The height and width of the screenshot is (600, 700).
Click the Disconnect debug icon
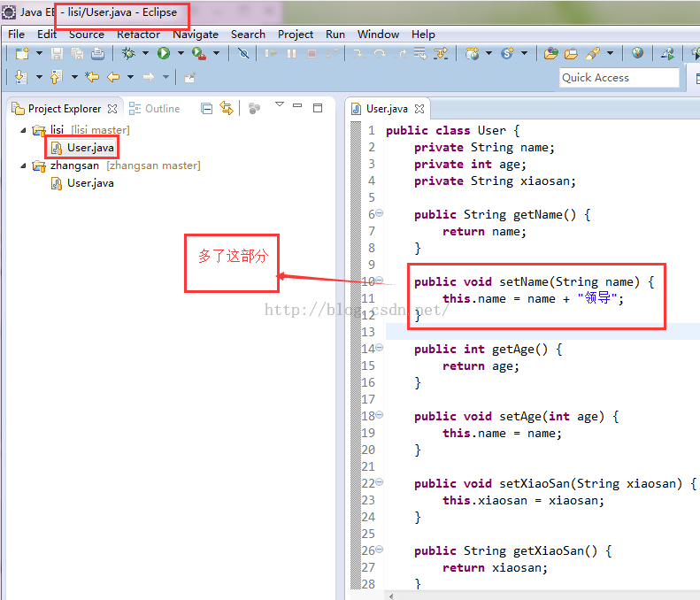point(332,54)
